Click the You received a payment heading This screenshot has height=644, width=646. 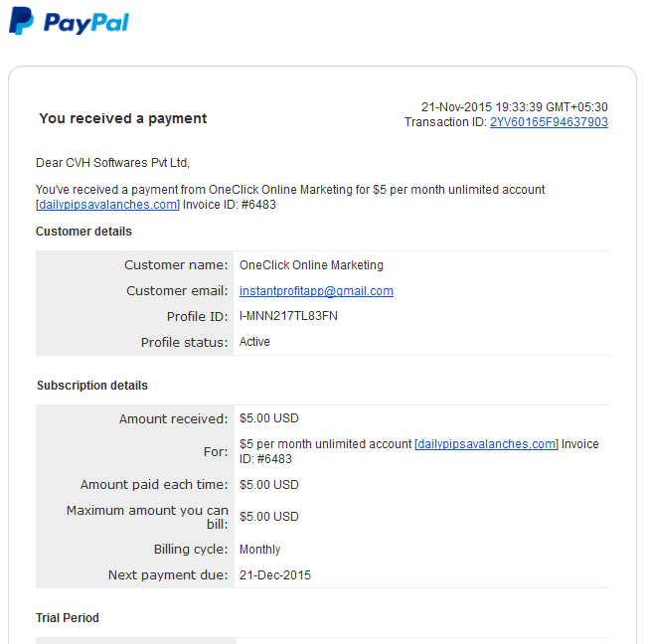pyautogui.click(x=123, y=118)
